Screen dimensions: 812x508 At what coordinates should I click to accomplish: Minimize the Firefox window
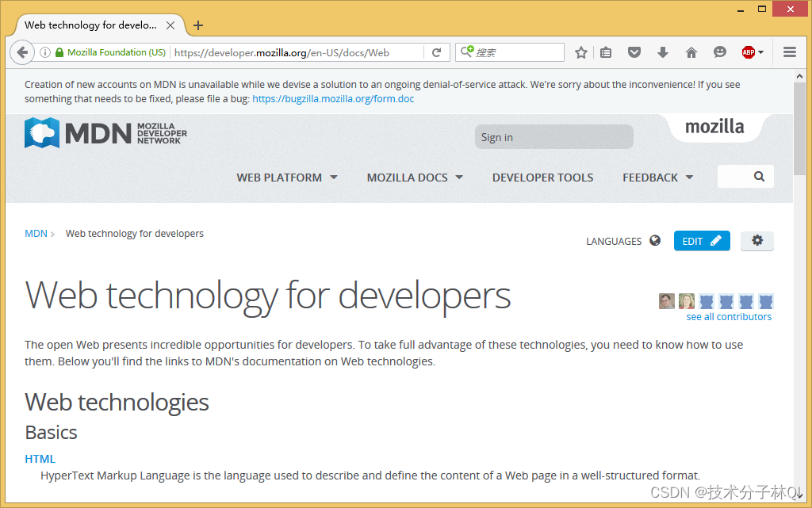click(x=741, y=10)
